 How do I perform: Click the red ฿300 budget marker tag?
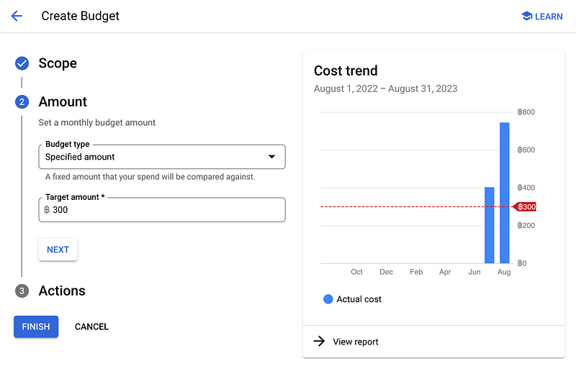[526, 207]
